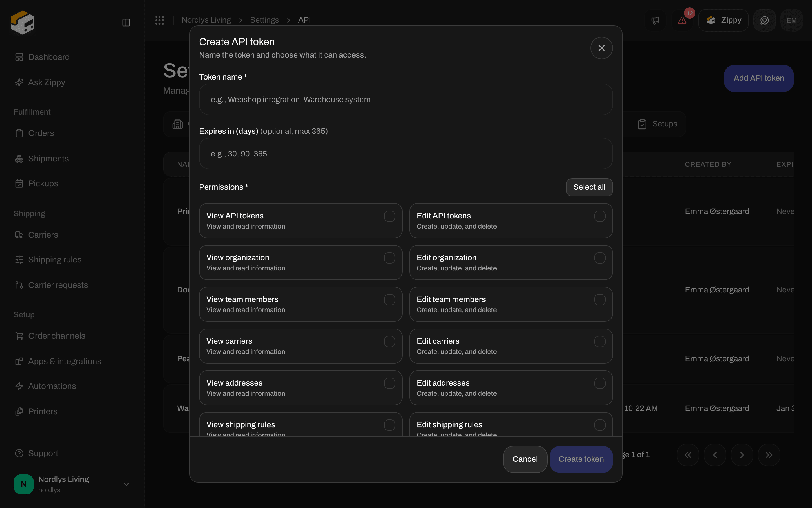Check Edit organization permission
Screen dimensions: 812x508
(x=600, y=258)
